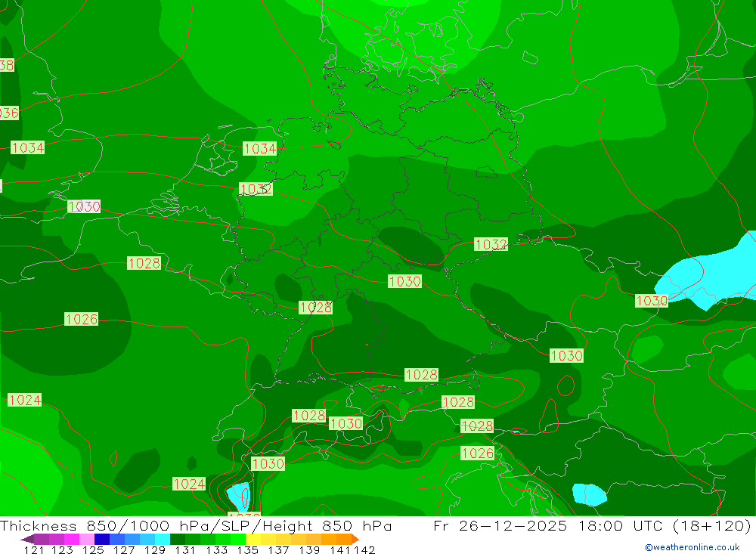Click the 1034 isobar label near the Dutch coast
Viewport: 756px width, 554px height.
coord(260,148)
